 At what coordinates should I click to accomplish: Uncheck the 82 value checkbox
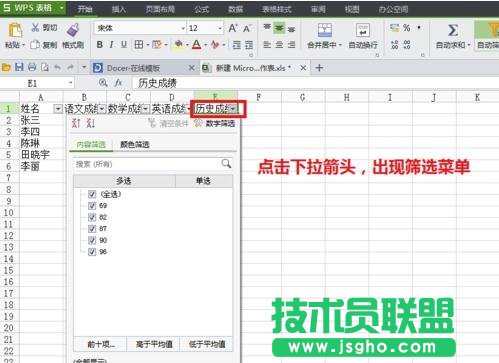[92, 217]
